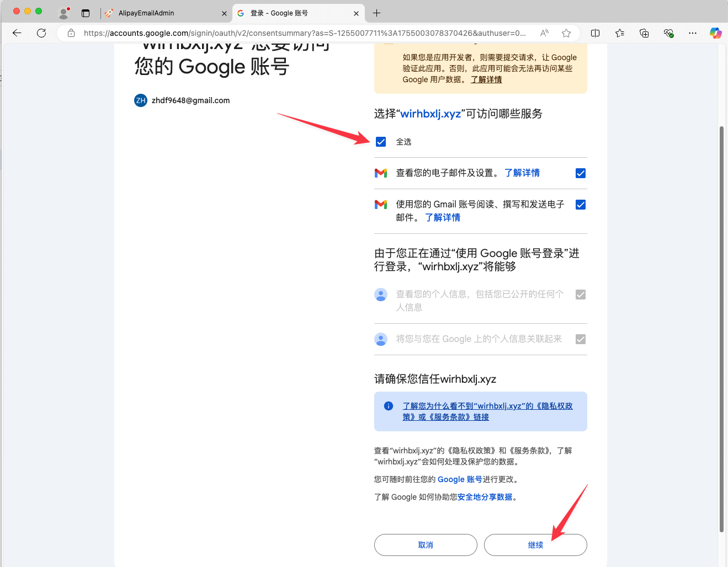Launch the Copilot sidebar icon
This screenshot has width=728, height=567.
click(x=716, y=33)
